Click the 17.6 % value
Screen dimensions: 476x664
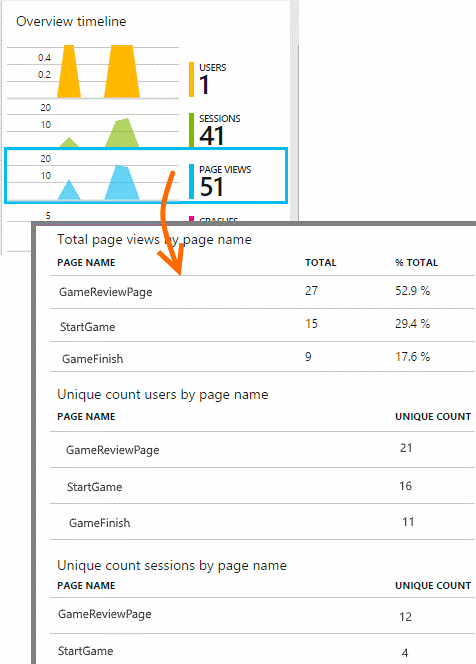click(x=412, y=357)
